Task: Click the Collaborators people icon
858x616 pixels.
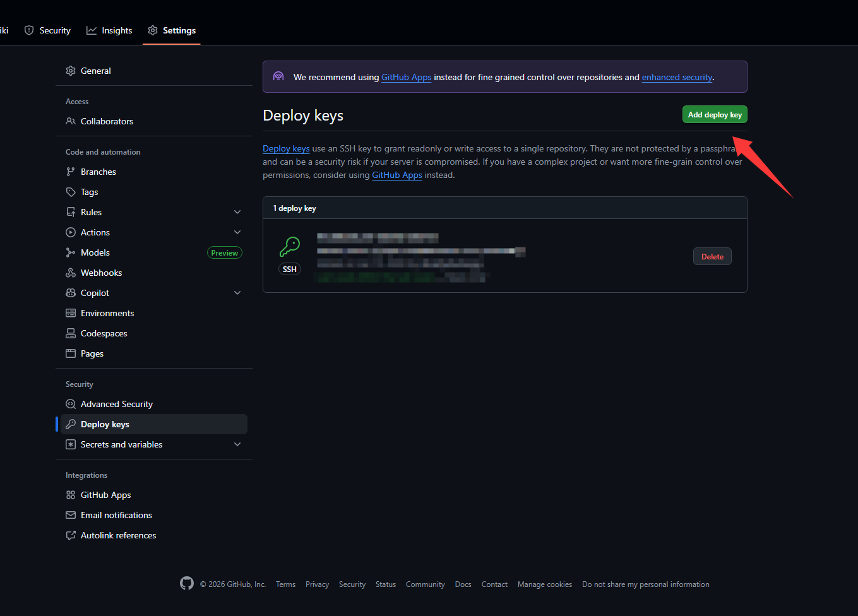Action: [71, 121]
